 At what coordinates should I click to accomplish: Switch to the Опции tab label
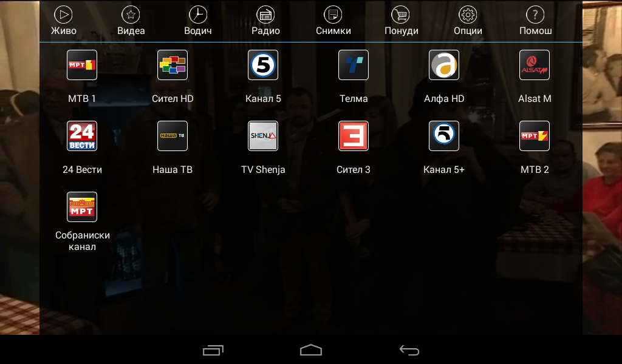point(468,31)
